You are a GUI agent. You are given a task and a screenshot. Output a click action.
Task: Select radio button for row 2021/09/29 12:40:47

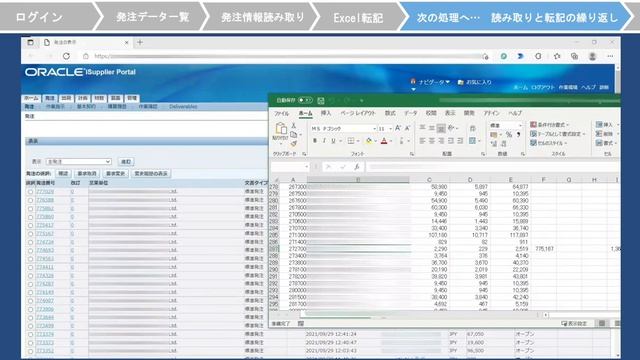click(x=30, y=343)
